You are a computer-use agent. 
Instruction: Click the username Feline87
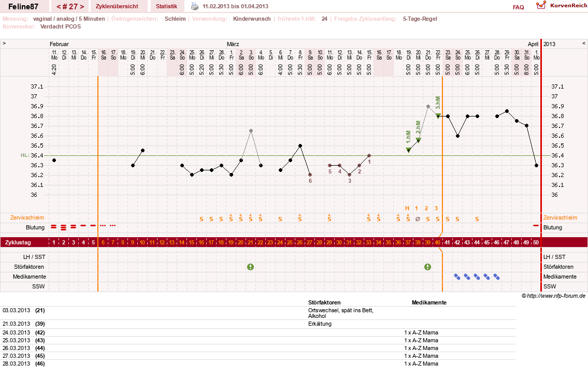(x=23, y=6)
